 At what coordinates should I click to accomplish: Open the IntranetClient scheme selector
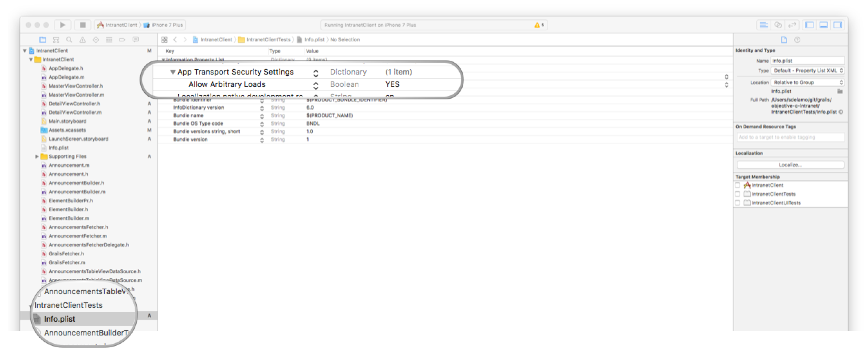[117, 25]
